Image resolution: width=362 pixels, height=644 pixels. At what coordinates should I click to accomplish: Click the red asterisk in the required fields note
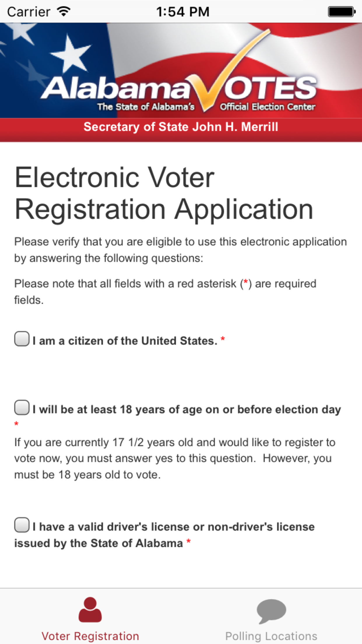coord(246,282)
